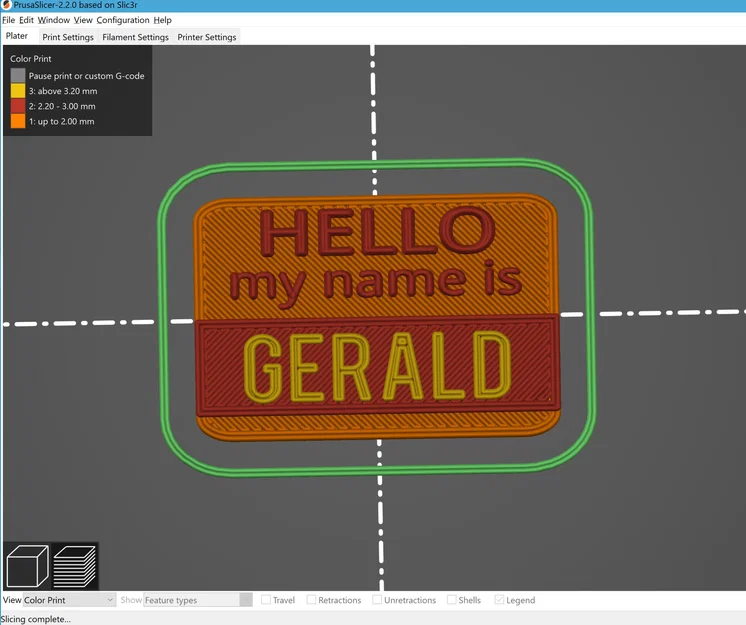Click the 'Slicing complete...' status text
The height and width of the screenshot is (625, 746).
click(x=36, y=619)
